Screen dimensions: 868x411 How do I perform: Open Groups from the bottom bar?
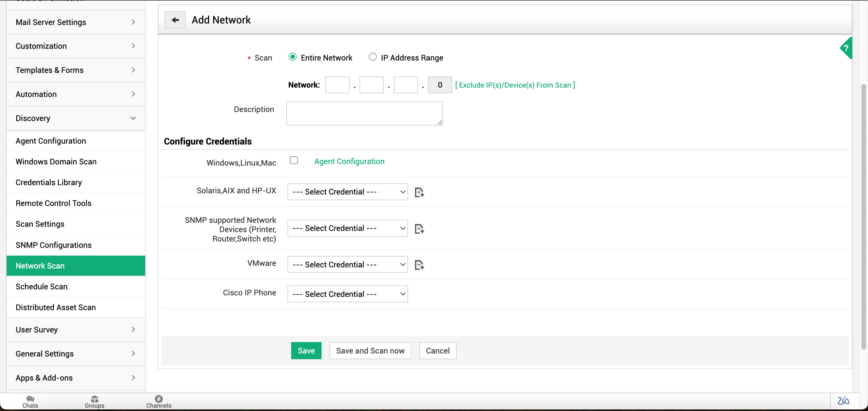click(94, 401)
